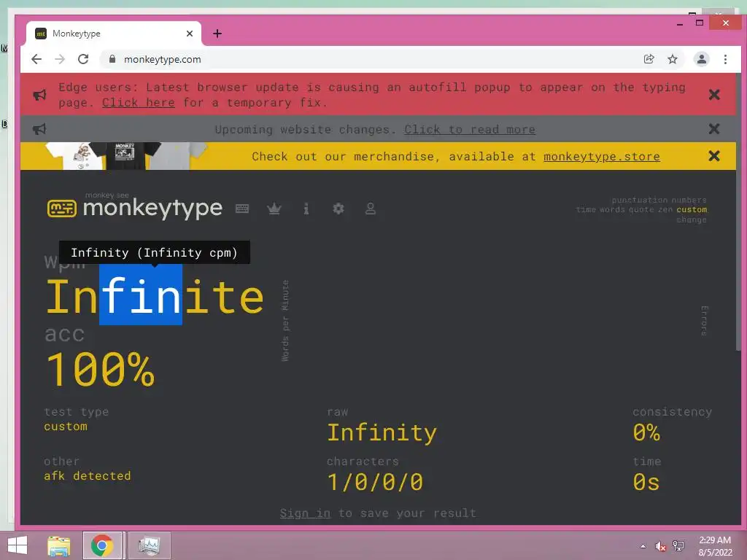The height and width of the screenshot is (560, 747).
Task: Follow the 'Click here' temporary fix link
Action: click(x=138, y=102)
